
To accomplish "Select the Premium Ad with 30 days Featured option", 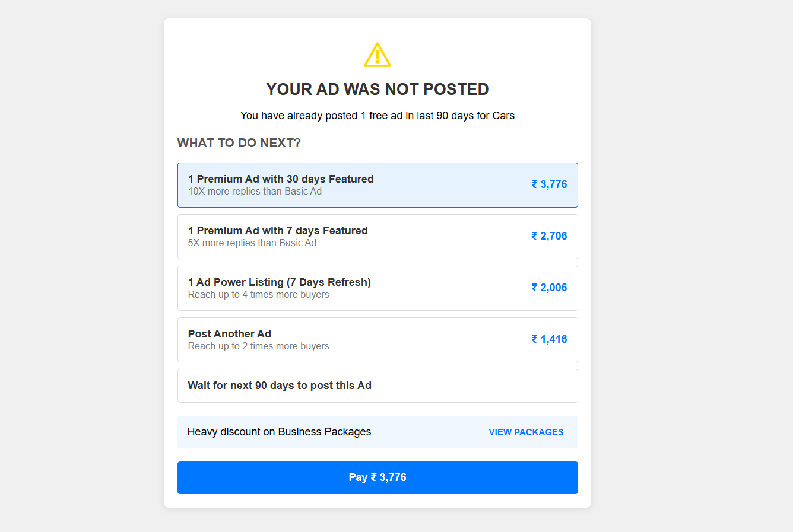I will tap(281, 179).
